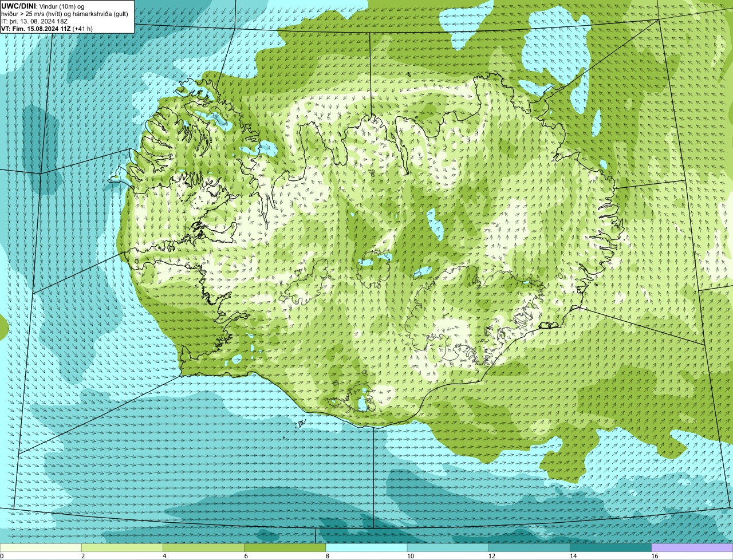Click the "6" tick label on the color scale
The height and width of the screenshot is (560, 733).
[246, 556]
